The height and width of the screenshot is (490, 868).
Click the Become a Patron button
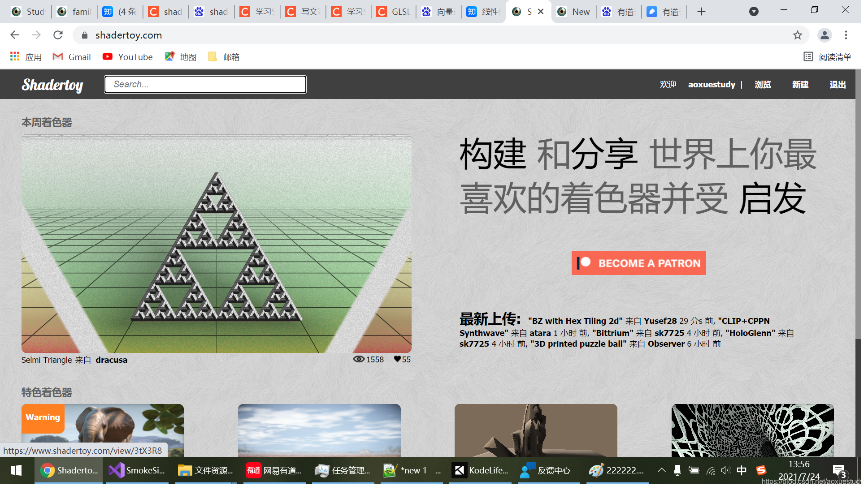pyautogui.click(x=638, y=263)
